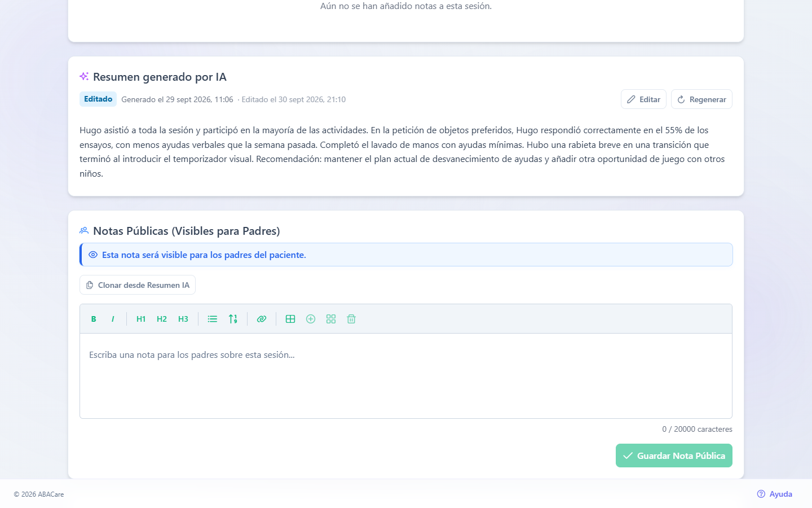
Task: Click into the parent note text area
Action: pyautogui.click(x=406, y=376)
